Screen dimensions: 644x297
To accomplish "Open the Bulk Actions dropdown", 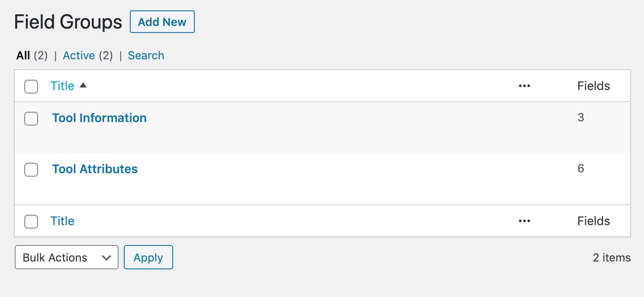I will coord(66,257).
